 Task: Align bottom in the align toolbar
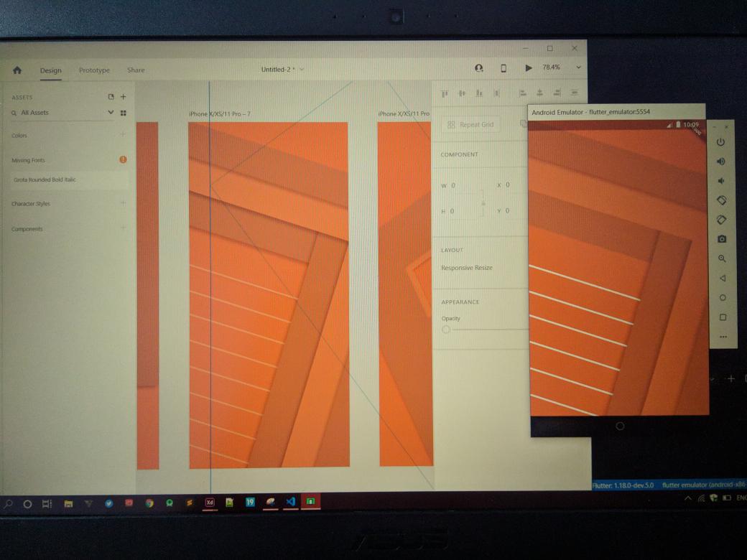[x=479, y=93]
